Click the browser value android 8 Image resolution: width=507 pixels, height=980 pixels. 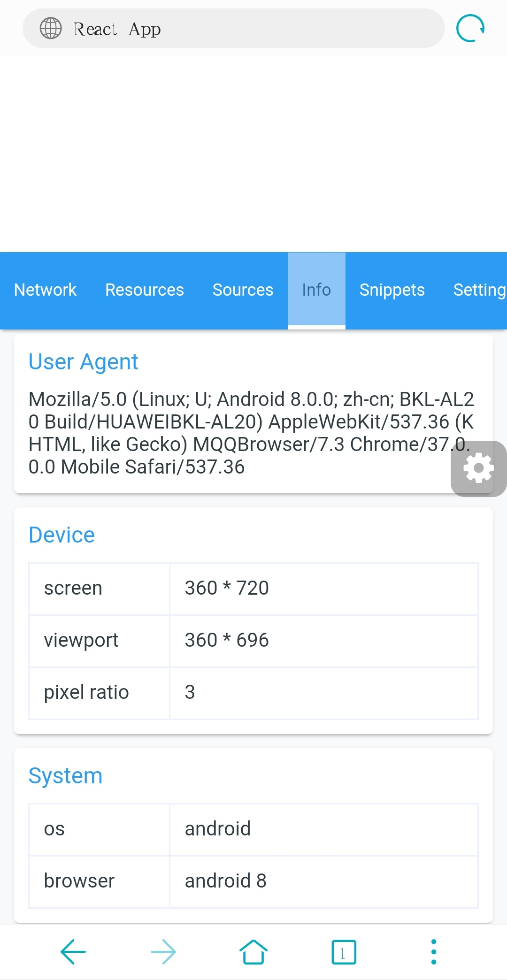(x=225, y=881)
